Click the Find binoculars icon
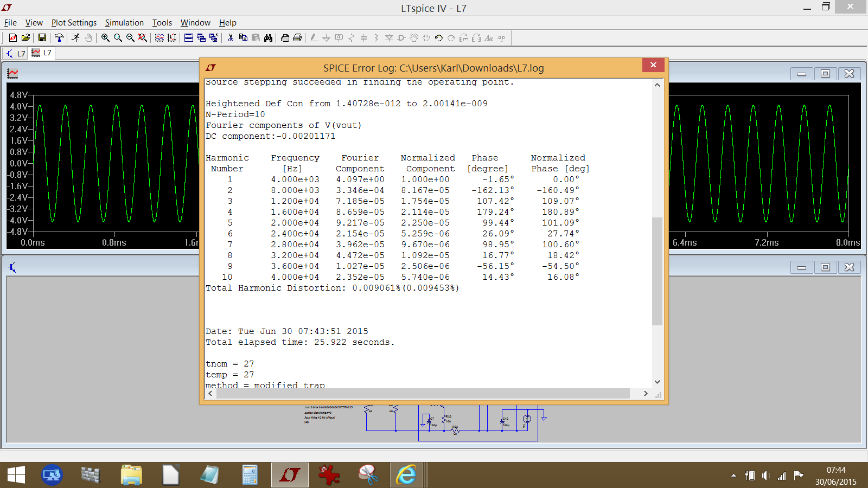The height and width of the screenshot is (488, 868). coord(268,38)
